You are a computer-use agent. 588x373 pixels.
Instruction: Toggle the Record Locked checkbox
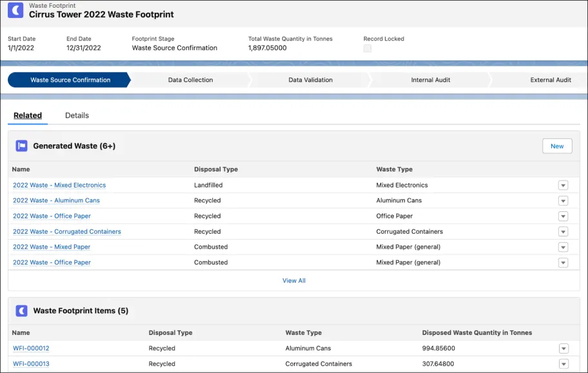367,48
